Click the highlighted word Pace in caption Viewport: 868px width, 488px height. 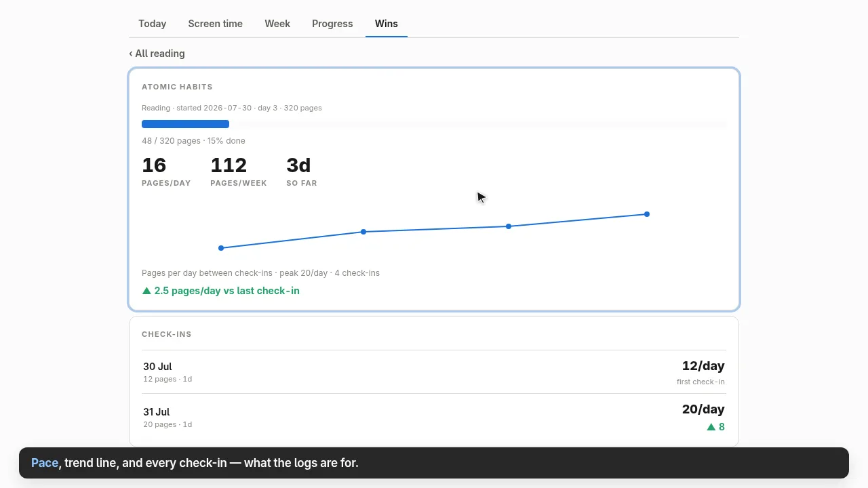(x=45, y=463)
